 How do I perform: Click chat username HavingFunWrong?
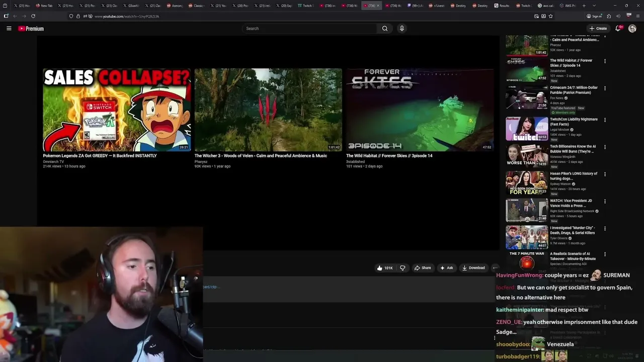tap(520, 276)
